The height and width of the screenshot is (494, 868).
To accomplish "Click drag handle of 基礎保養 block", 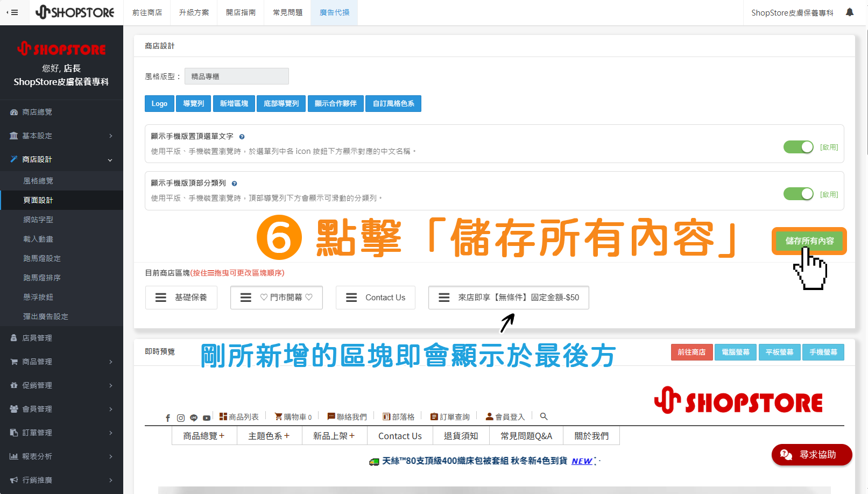I will point(161,298).
